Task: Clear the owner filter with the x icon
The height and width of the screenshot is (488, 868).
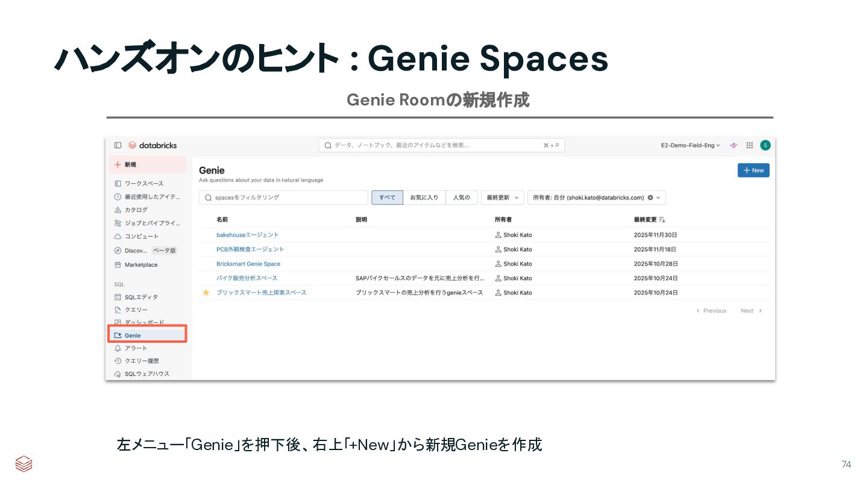Action: [x=650, y=198]
